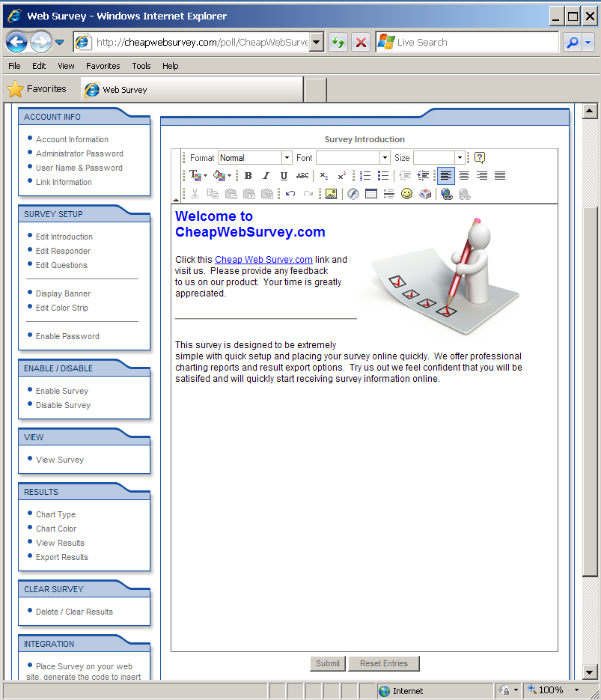
Task: Toggle bold formatting in the editor
Action: (248, 176)
